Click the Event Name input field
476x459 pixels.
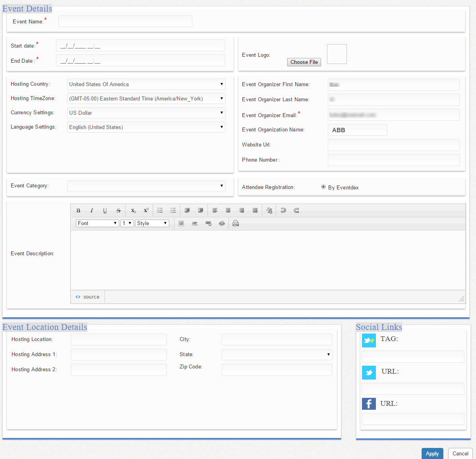[x=125, y=21]
